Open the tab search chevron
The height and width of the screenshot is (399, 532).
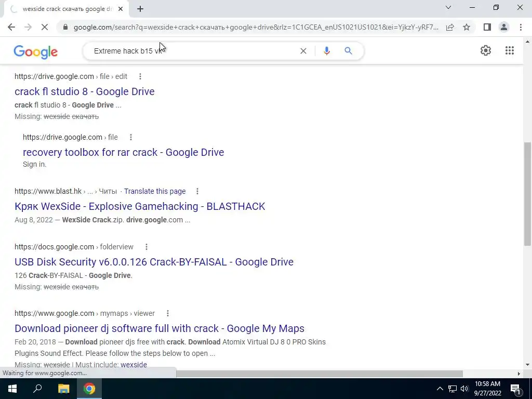448,7
